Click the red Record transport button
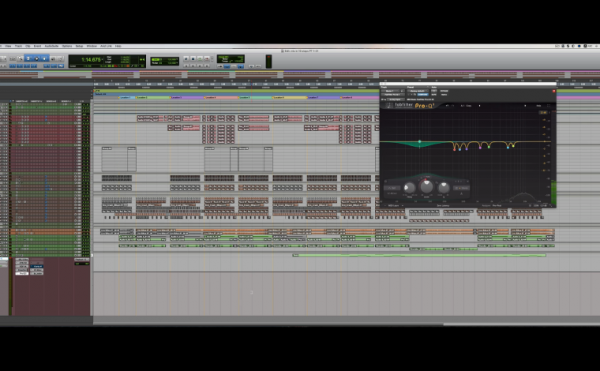The width and height of the screenshot is (600, 371). 207,59
